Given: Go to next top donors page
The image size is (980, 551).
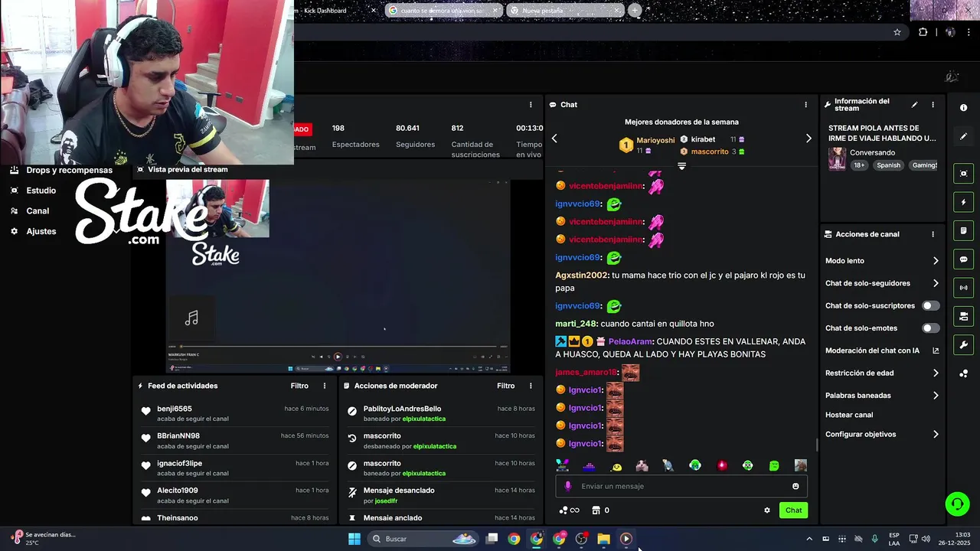Looking at the screenshot, I should pos(808,139).
